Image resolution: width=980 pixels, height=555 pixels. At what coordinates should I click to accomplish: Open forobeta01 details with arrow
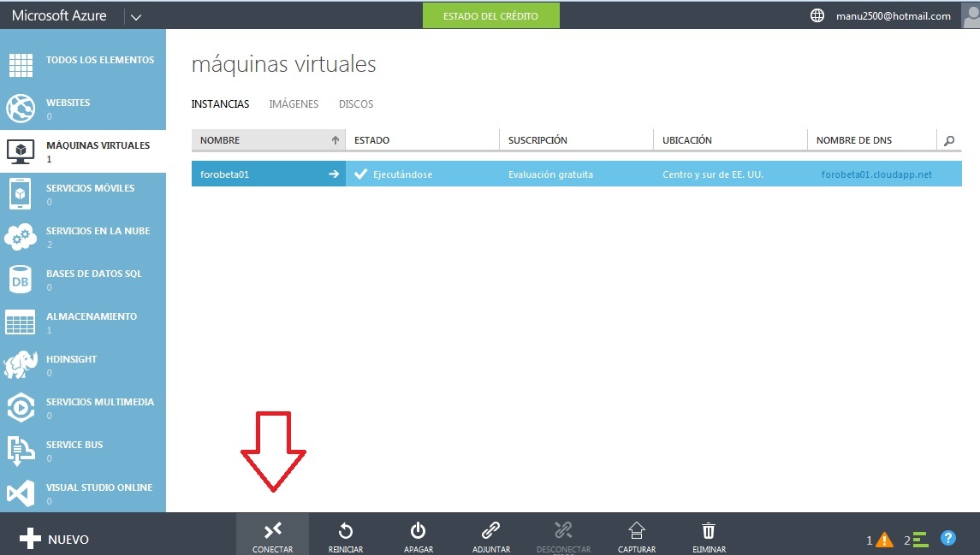(334, 174)
